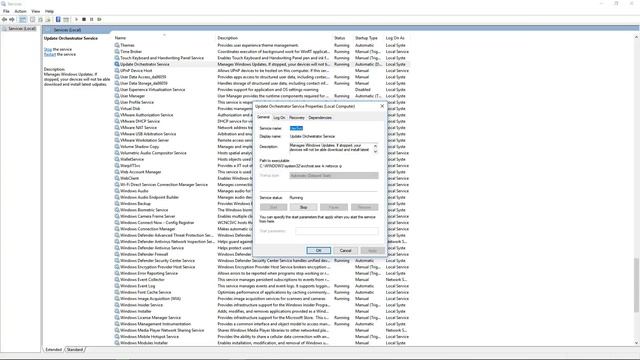This screenshot has height=360, width=640.
Task: Toggle the Show/Hide Console Tree toolbar icon
Action: pos(23,19)
